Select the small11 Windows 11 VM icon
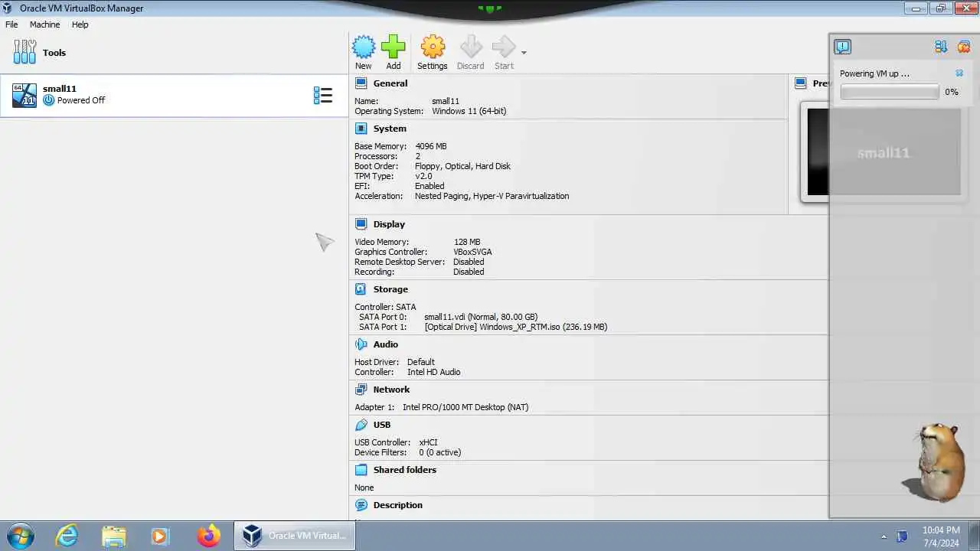Viewport: 980px width, 551px height. (24, 95)
